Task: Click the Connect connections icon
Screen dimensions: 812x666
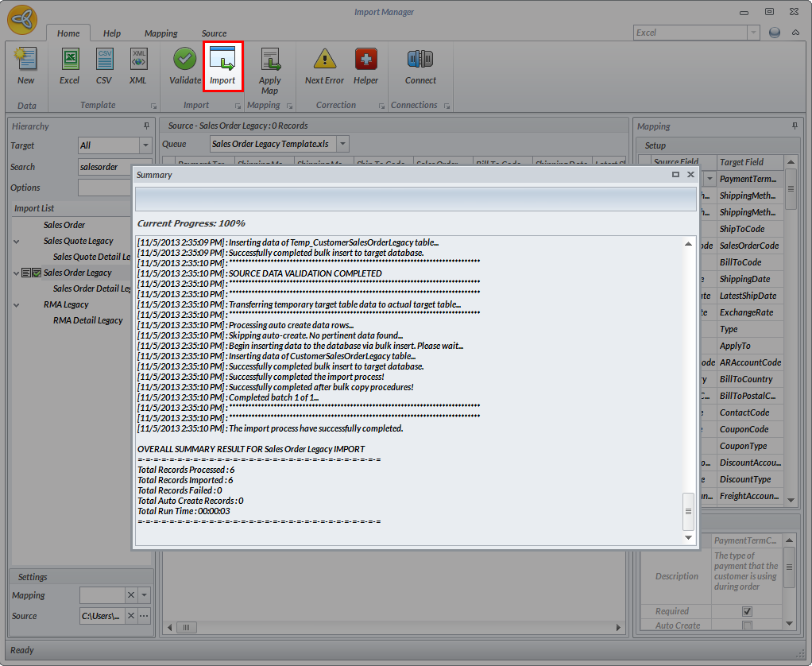Action: pos(420,65)
